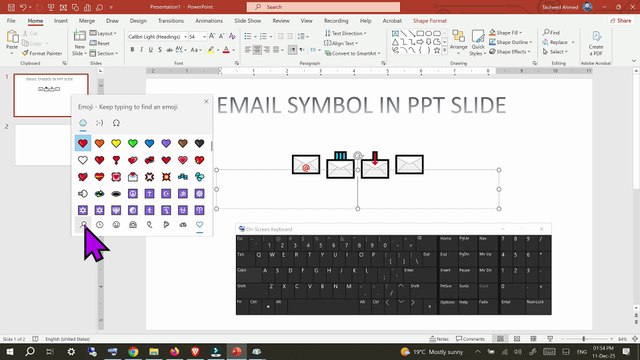Image resolution: width=640 pixels, height=360 pixels.
Task: Open Chrome from the taskbar
Action: (x=133, y=351)
